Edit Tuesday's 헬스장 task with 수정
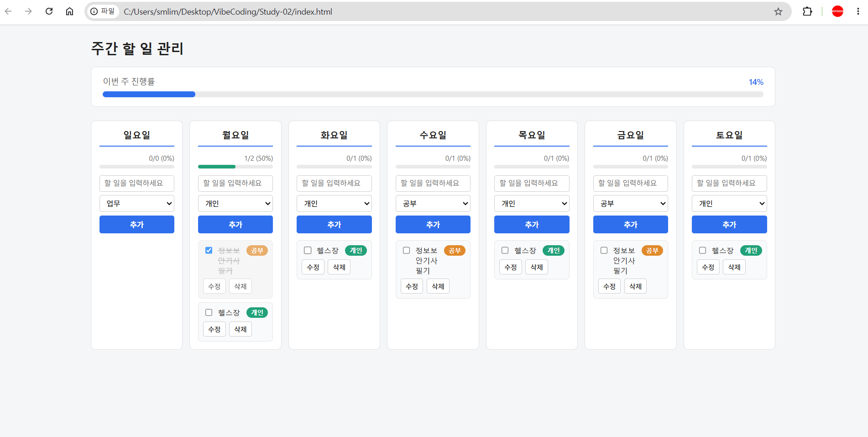Screen dimensions: 868x437 coord(313,267)
